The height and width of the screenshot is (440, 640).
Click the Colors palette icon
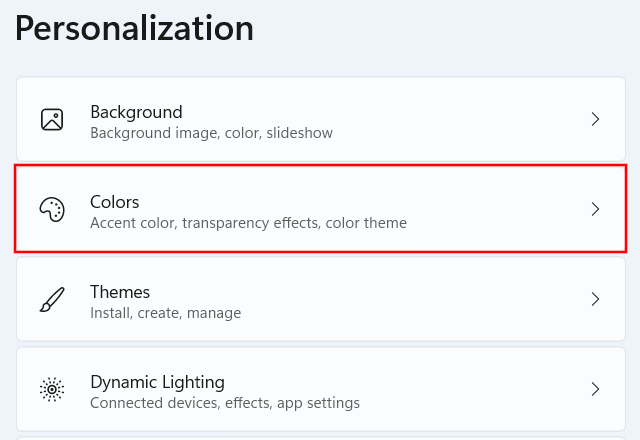52,209
